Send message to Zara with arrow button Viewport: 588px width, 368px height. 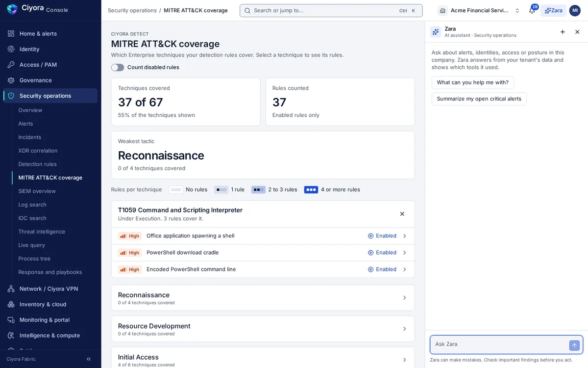574,345
